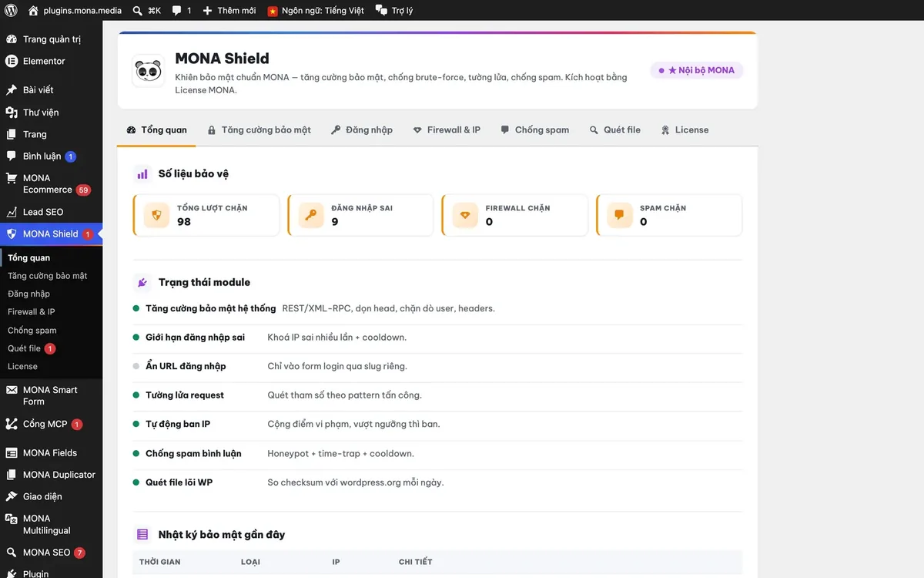The width and height of the screenshot is (924, 578).
Task: Click the Cổng MCP sidebar icon
Action: click(12, 424)
